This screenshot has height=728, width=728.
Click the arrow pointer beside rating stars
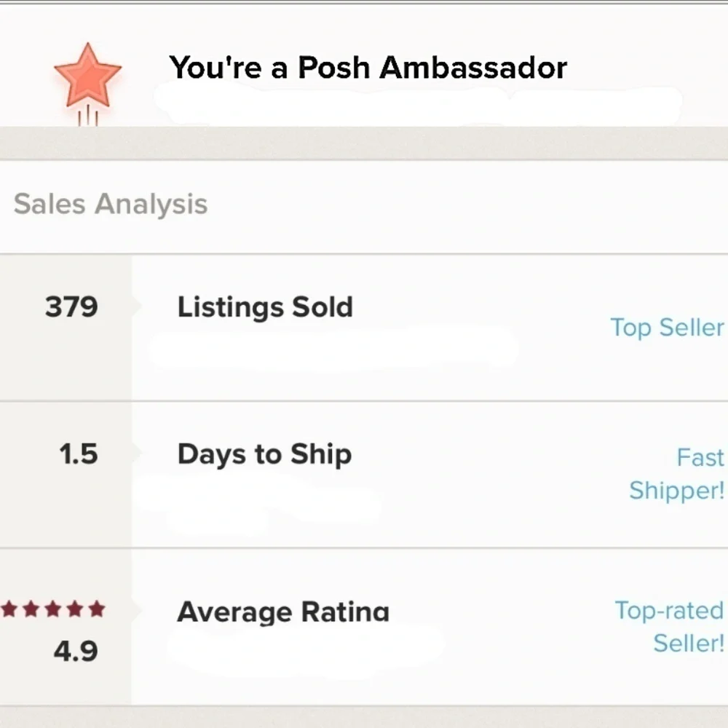coord(137,609)
